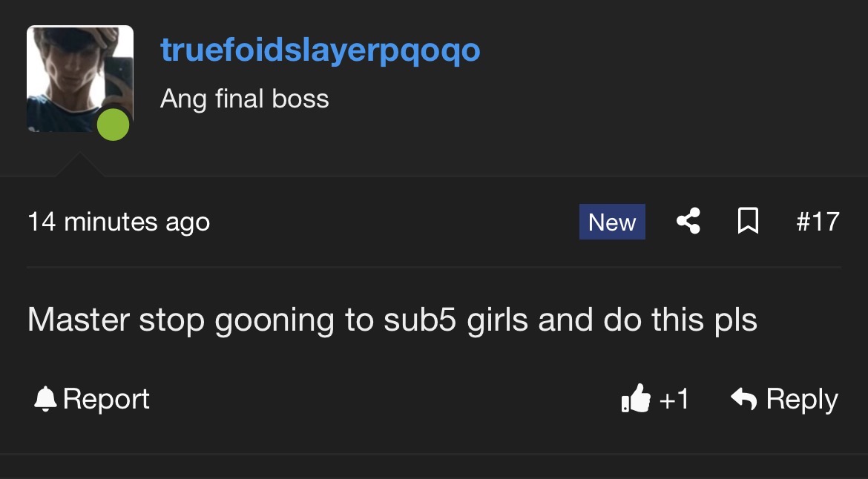The width and height of the screenshot is (868, 479).
Task: Click the "Ang final boss" user title
Action: [x=245, y=99]
